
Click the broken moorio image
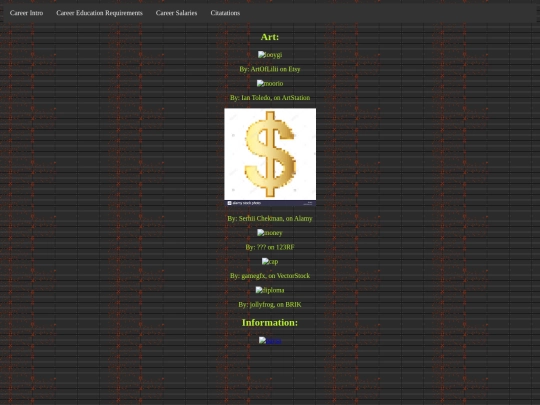(270, 83)
